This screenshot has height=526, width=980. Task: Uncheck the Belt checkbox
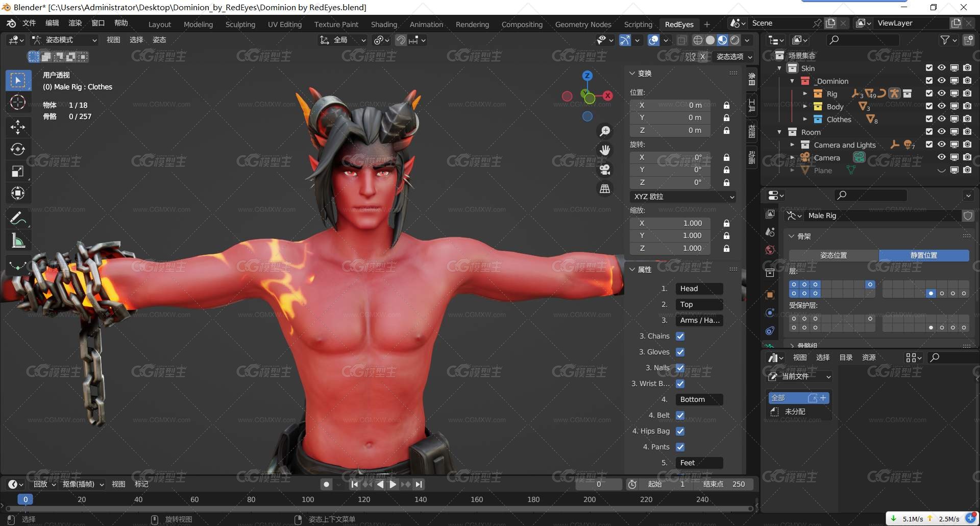(x=680, y=415)
